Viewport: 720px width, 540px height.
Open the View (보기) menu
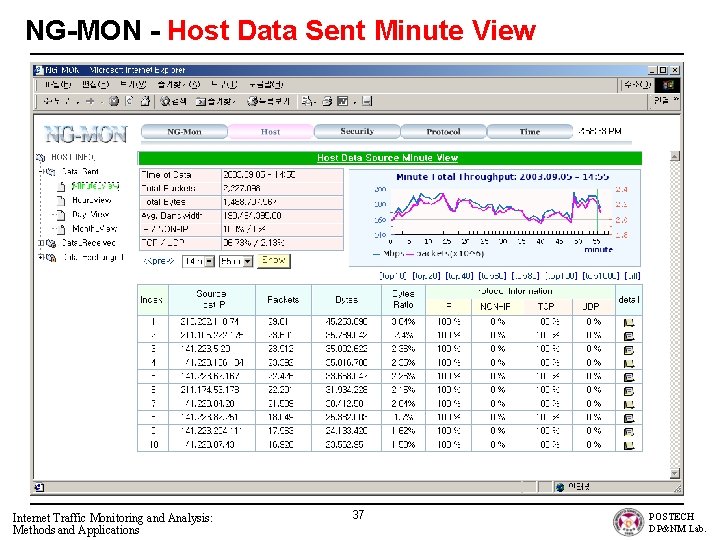point(133,84)
